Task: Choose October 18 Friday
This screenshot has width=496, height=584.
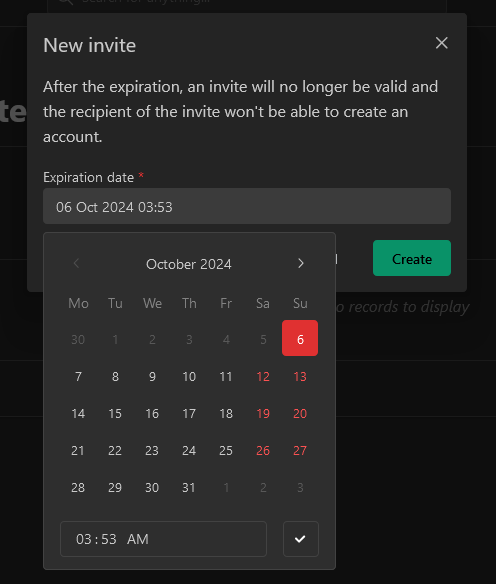Action: point(226,413)
